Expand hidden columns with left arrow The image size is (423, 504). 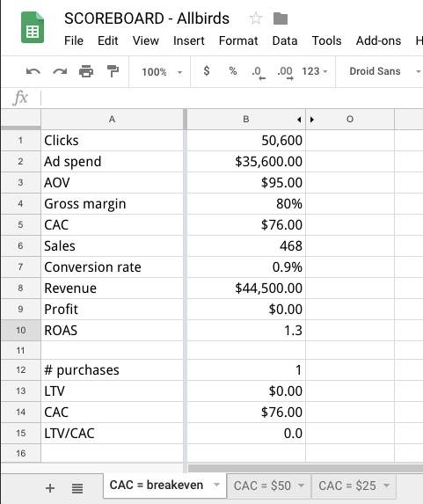pyautogui.click(x=299, y=120)
